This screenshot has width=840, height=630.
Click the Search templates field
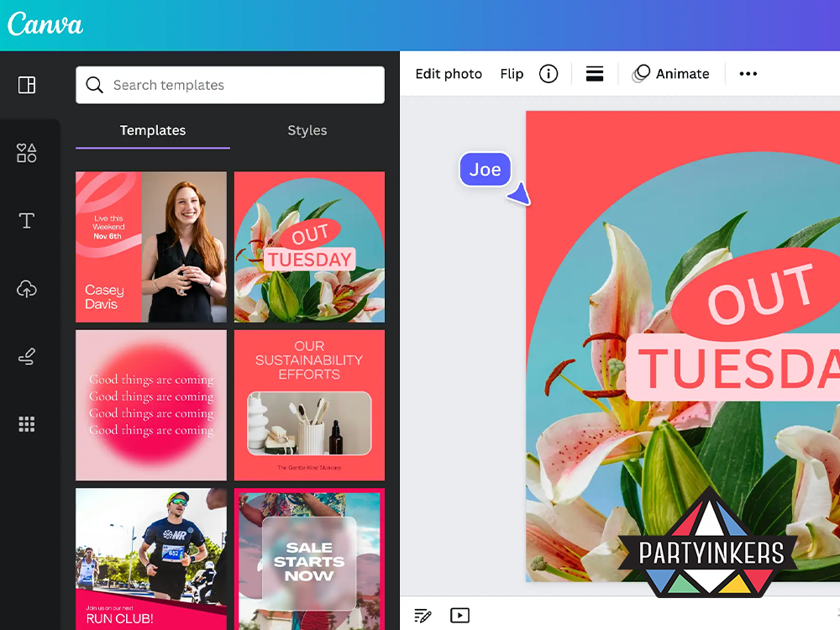click(230, 85)
